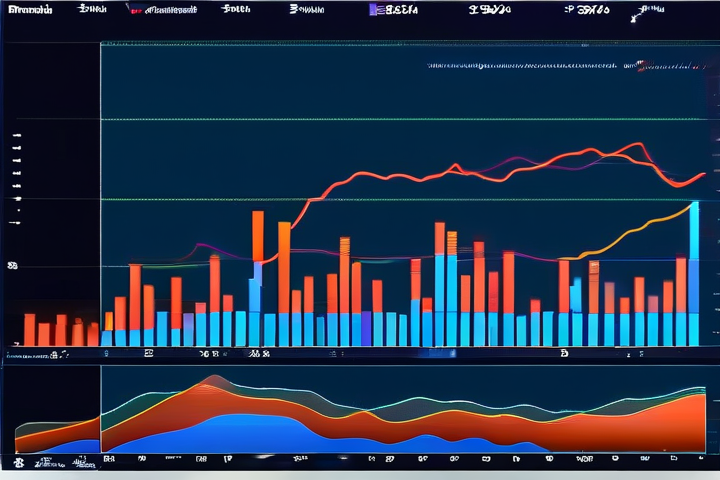Click the leftmost y-axis label beside bars

(x=13, y=266)
